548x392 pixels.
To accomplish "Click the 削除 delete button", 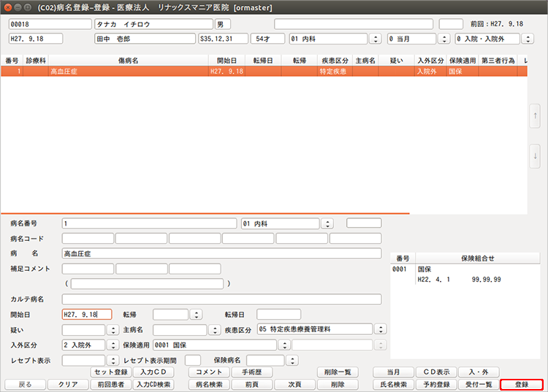I will click(338, 384).
